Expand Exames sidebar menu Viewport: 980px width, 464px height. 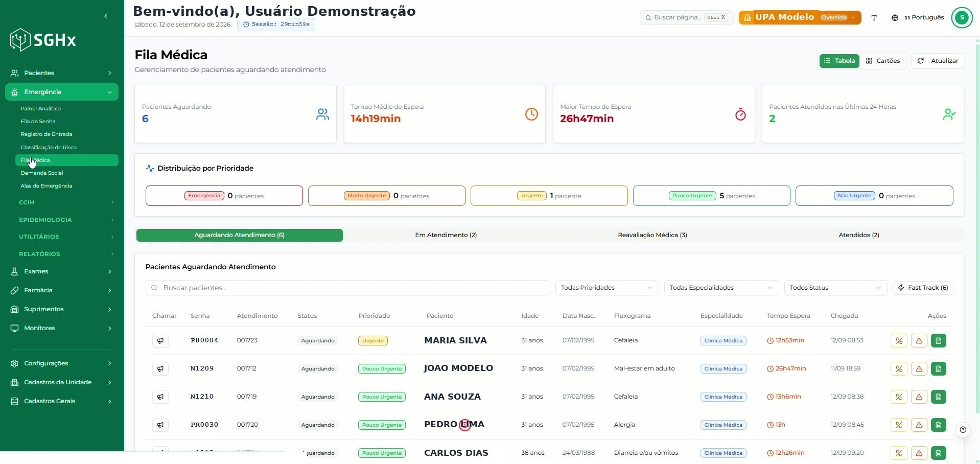[x=62, y=271]
